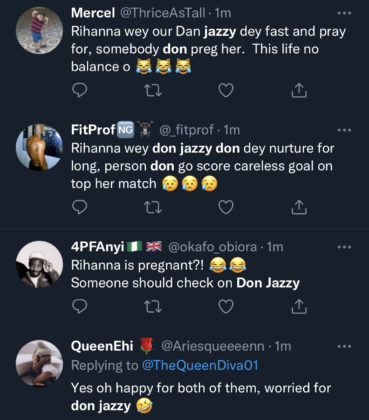Like the tweet from @_fitprof
This screenshot has width=369, height=420.
tap(226, 207)
